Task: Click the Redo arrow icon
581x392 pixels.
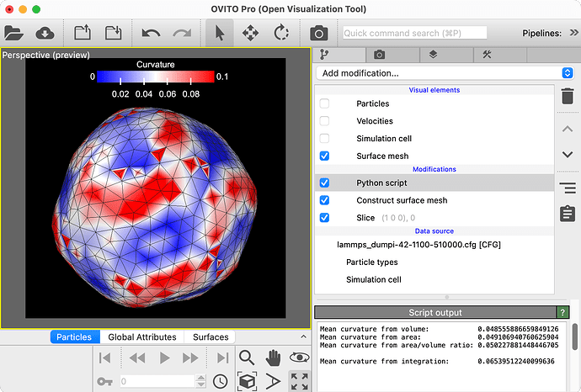Action: 182,34
